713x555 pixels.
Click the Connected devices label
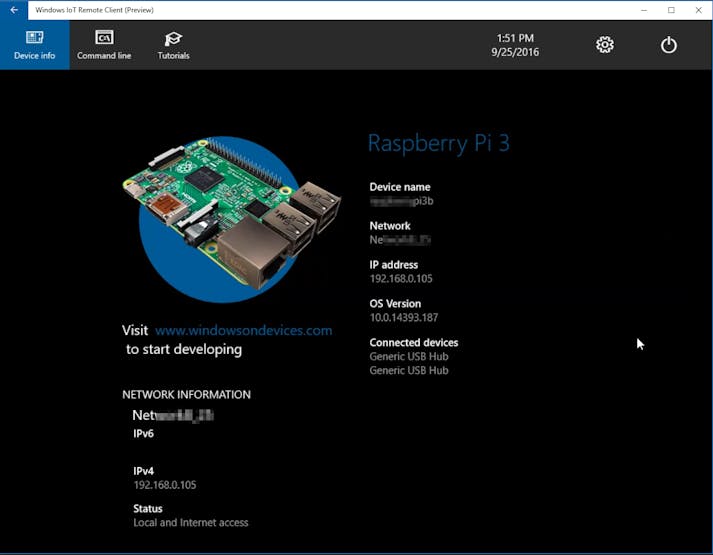point(414,343)
